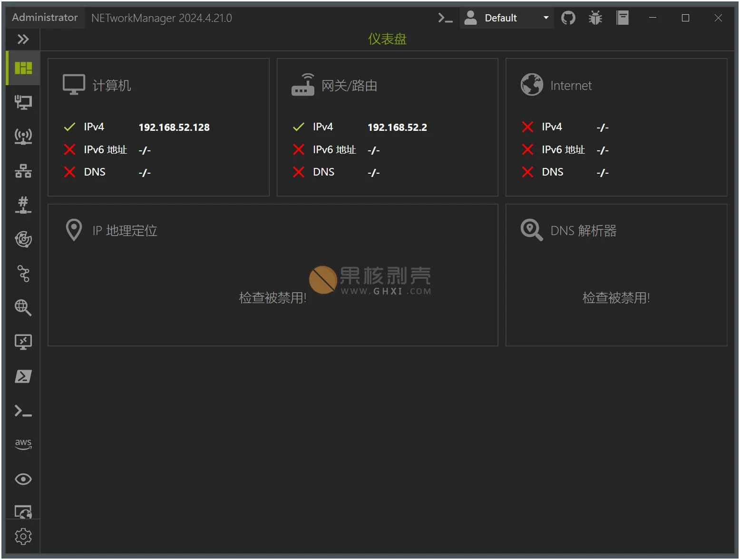This screenshot has height=560, width=740.
Task: Launch the PowerShell tool
Action: click(x=22, y=376)
